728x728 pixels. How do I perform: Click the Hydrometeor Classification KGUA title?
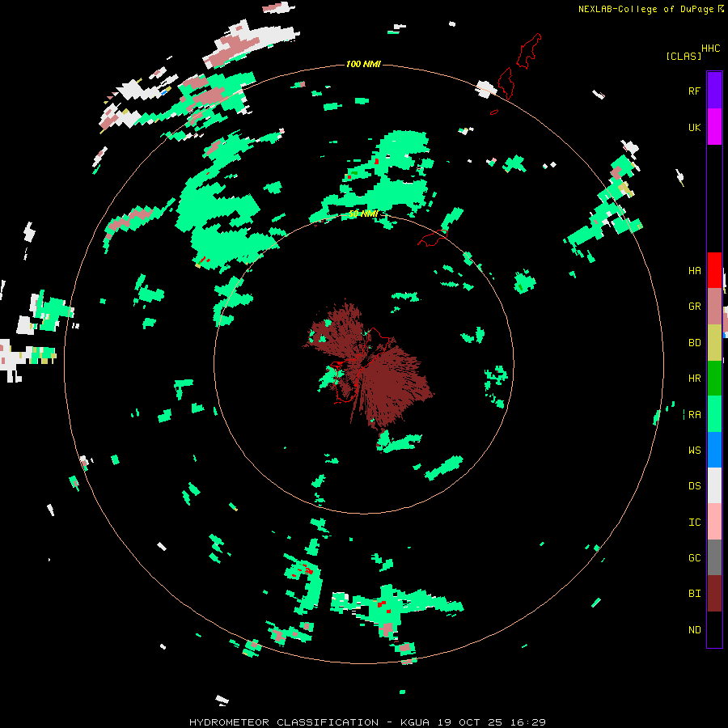coord(367,722)
